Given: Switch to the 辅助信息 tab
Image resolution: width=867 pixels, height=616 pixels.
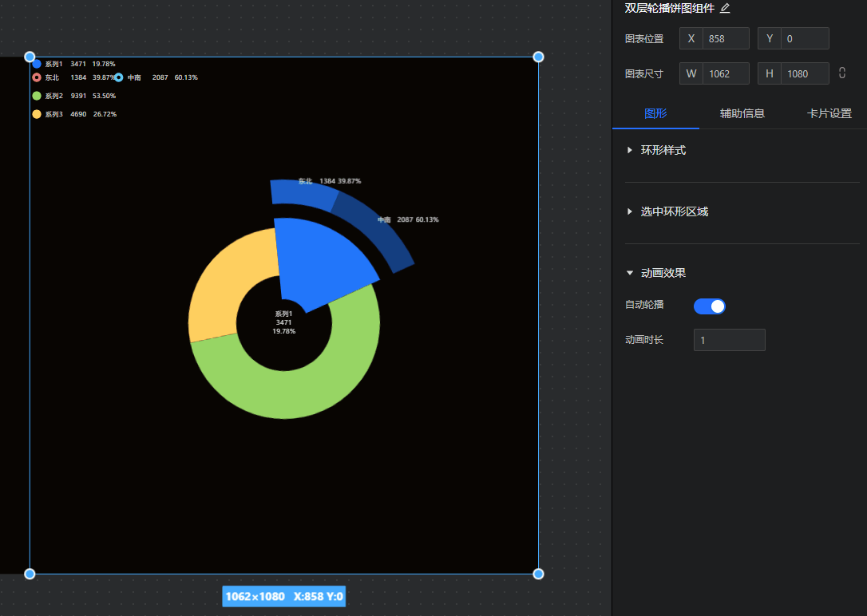Looking at the screenshot, I should click(x=742, y=113).
